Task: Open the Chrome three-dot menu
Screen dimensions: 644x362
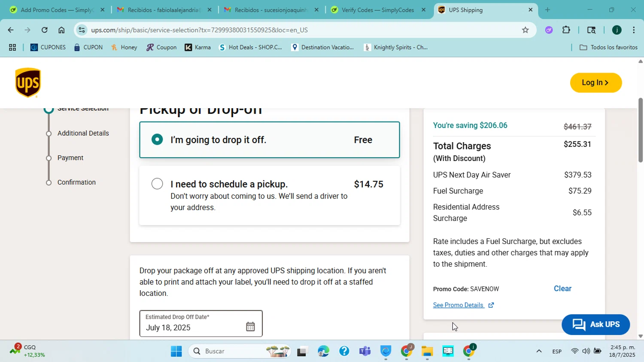Action: (634, 30)
